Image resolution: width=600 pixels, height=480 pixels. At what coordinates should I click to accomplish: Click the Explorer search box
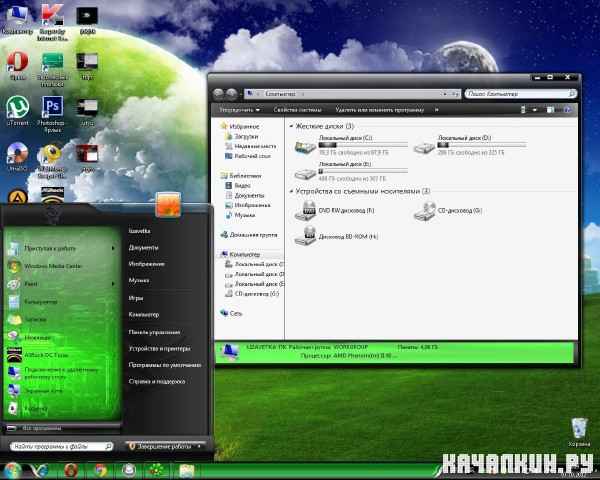(520, 94)
